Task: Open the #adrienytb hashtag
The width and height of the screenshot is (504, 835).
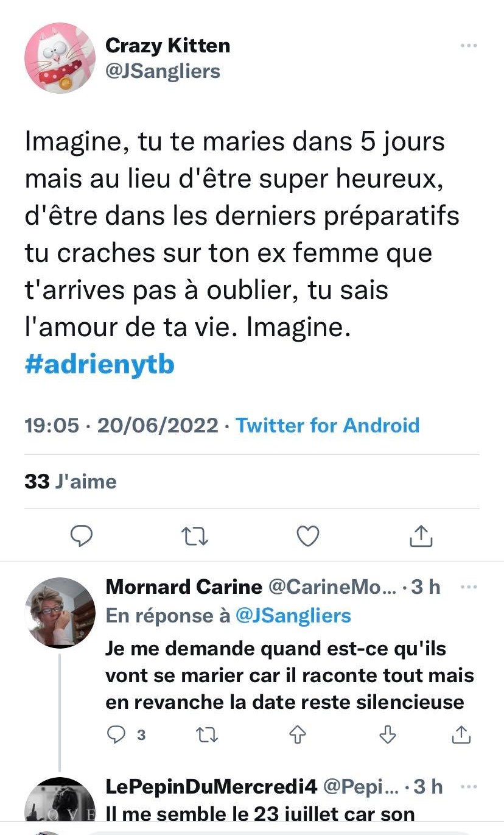Action: 100,364
